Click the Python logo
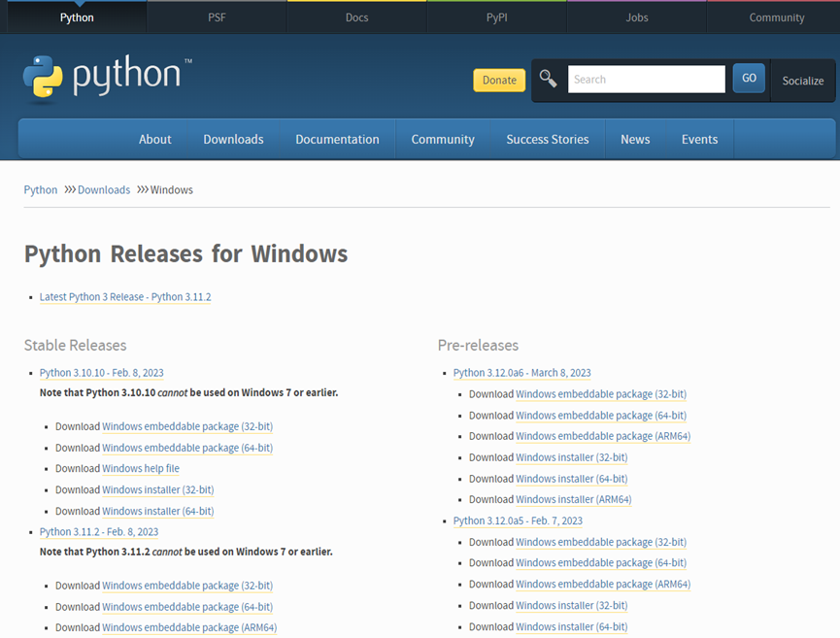This screenshot has width=840, height=638. 107,79
